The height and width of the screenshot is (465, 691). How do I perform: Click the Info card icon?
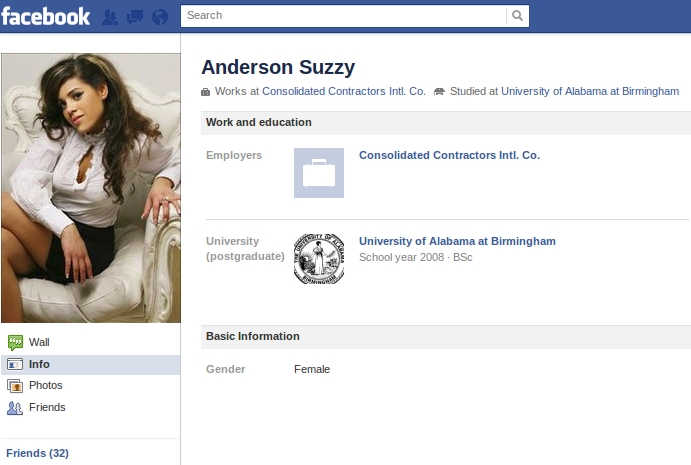pos(15,364)
